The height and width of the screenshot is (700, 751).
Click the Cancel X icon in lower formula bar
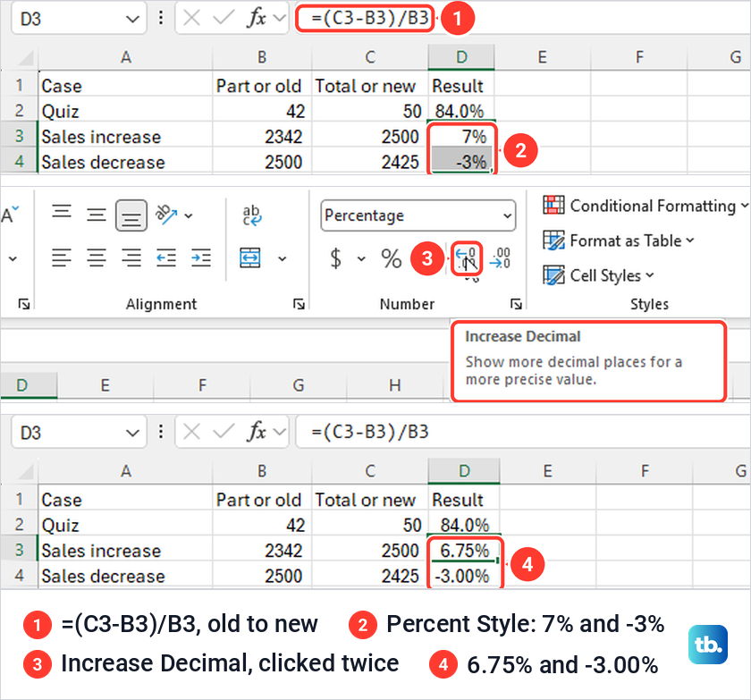191,432
